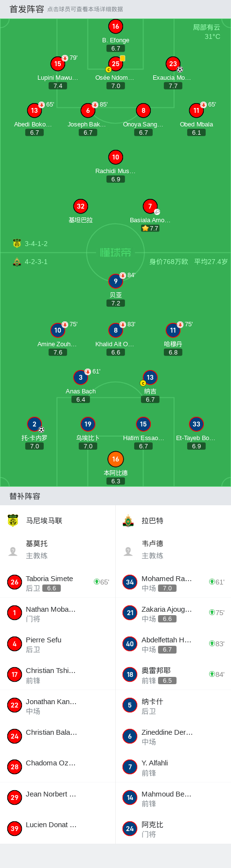Select captain Osée Ndombele number 25 badge
Screen dimensions: 231x868
tap(115, 64)
